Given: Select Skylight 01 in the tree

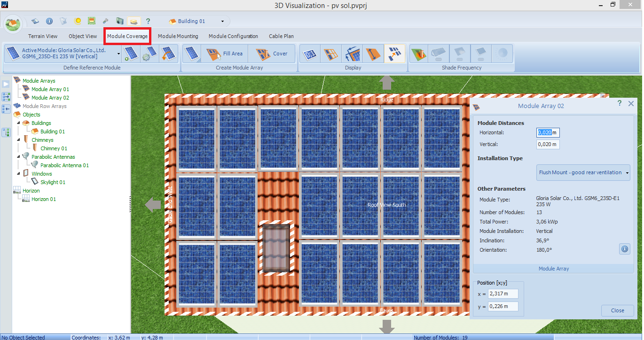Looking at the screenshot, I should pyautogui.click(x=53, y=182).
